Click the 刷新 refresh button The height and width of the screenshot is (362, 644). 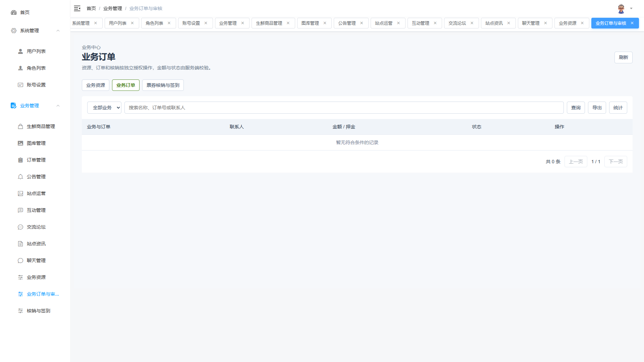pos(623,57)
